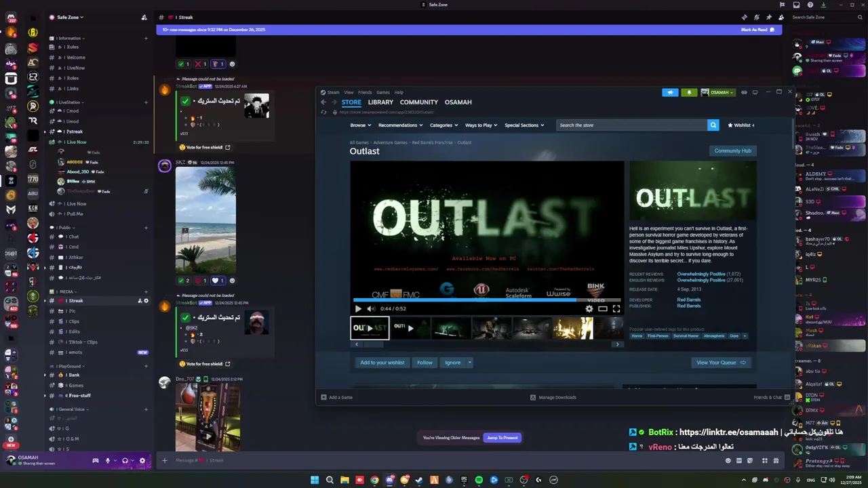
Task: Open the 'Tiktok - Clips' channel
Action: coord(98,342)
